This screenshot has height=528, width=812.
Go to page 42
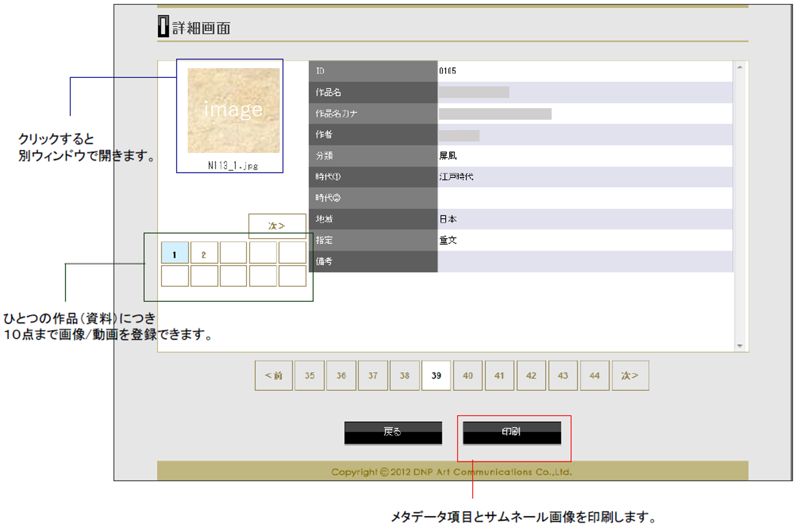click(x=531, y=376)
